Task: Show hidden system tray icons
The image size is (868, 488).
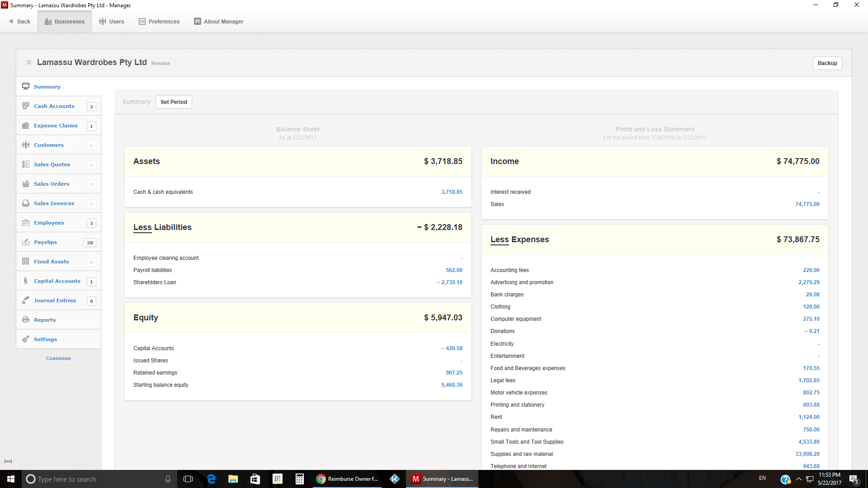Action: pyautogui.click(x=798, y=479)
